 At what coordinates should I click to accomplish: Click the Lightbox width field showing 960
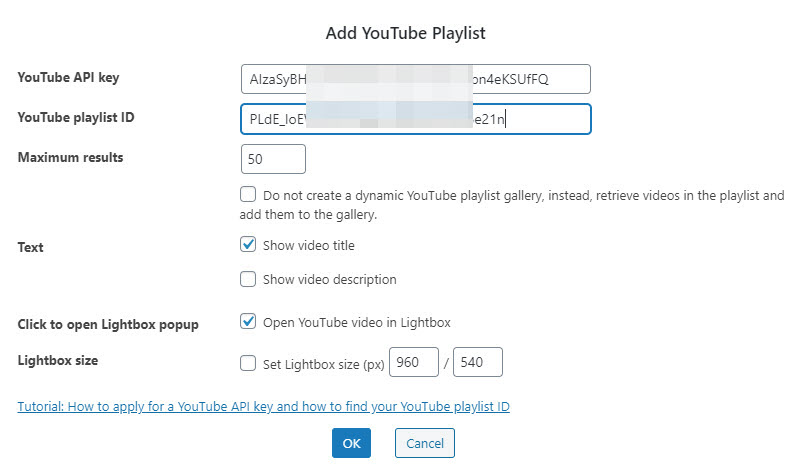point(416,363)
